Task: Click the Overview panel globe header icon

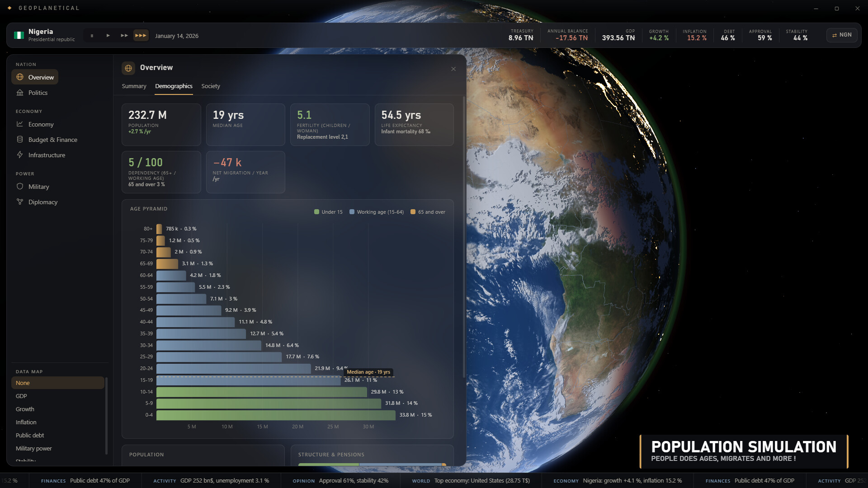Action: coord(128,68)
